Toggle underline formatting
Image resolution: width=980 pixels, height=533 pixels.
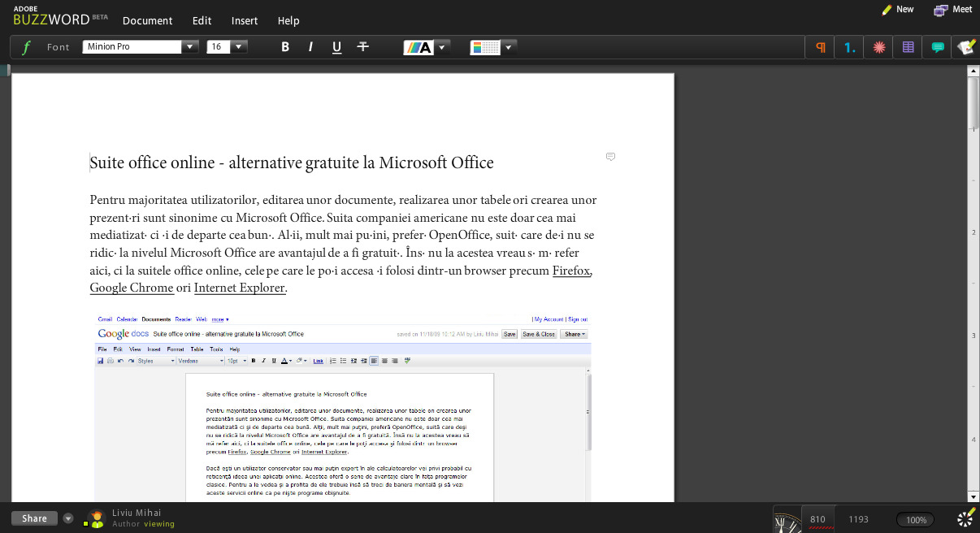click(x=336, y=47)
